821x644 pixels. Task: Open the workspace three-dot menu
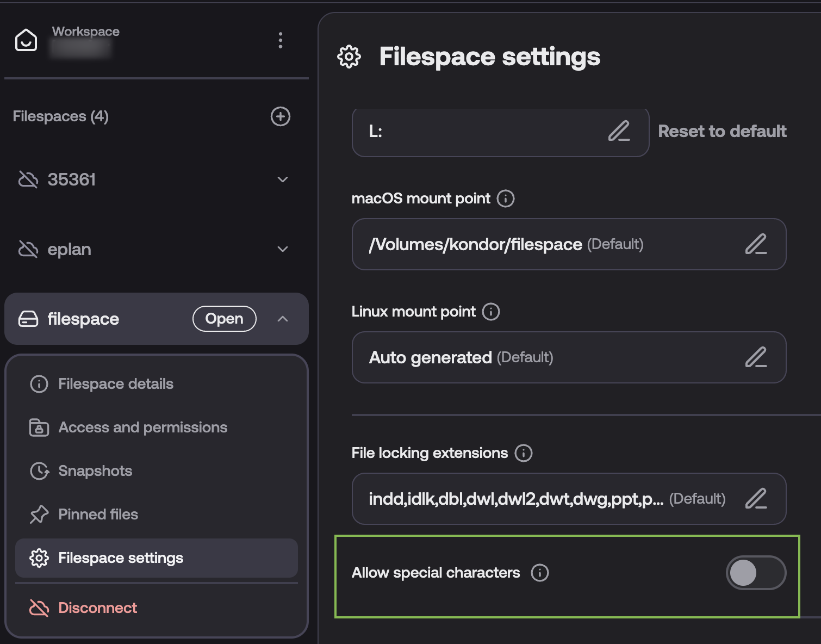click(x=281, y=40)
